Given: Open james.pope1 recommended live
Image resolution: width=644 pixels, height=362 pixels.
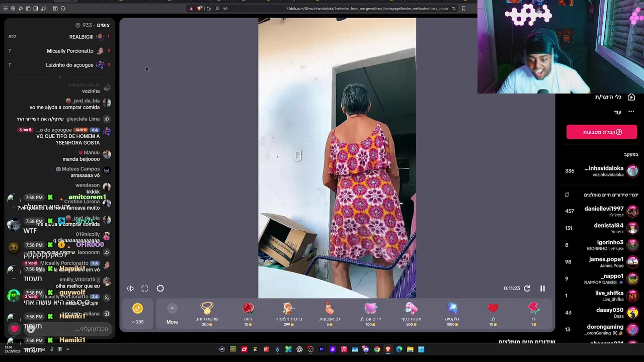Looking at the screenshot, I should pos(601,262).
